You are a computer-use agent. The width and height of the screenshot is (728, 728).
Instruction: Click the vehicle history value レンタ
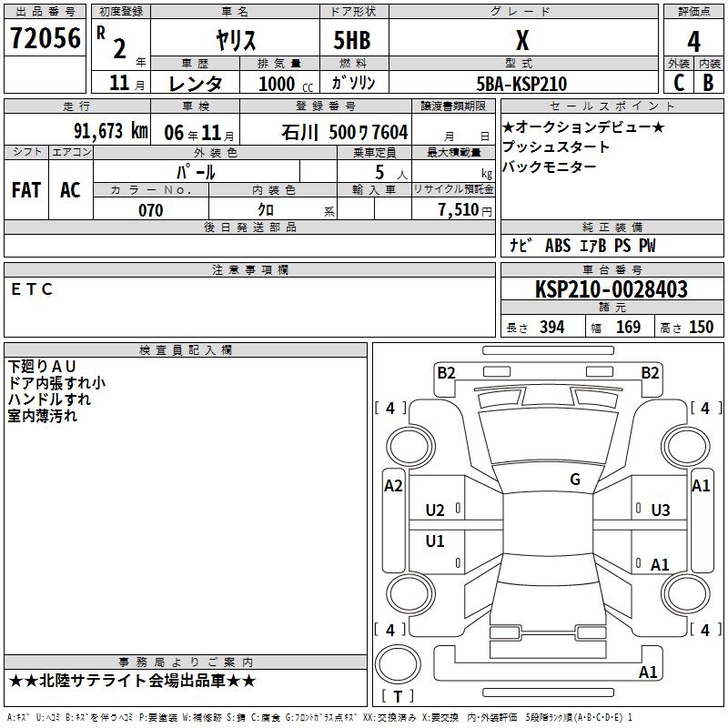pyautogui.click(x=196, y=84)
